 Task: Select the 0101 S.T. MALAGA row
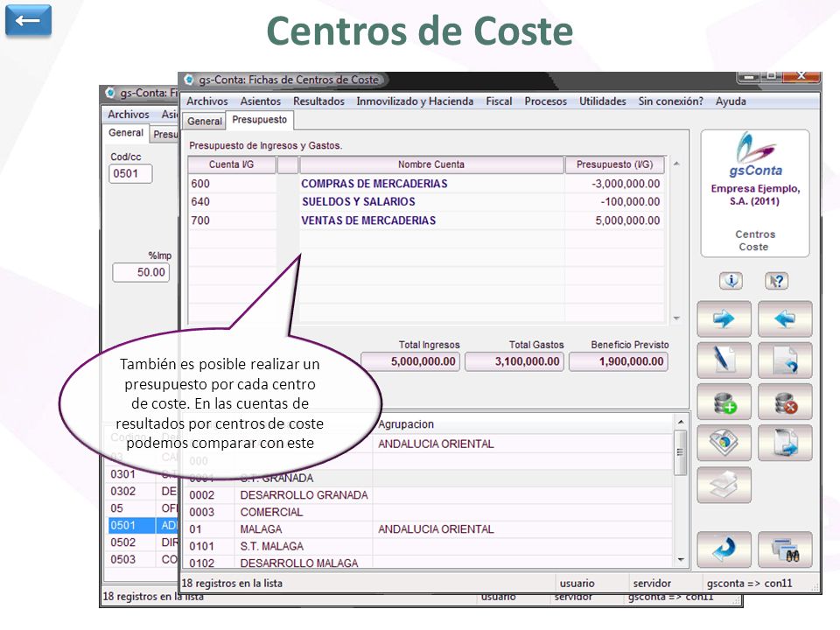428,546
